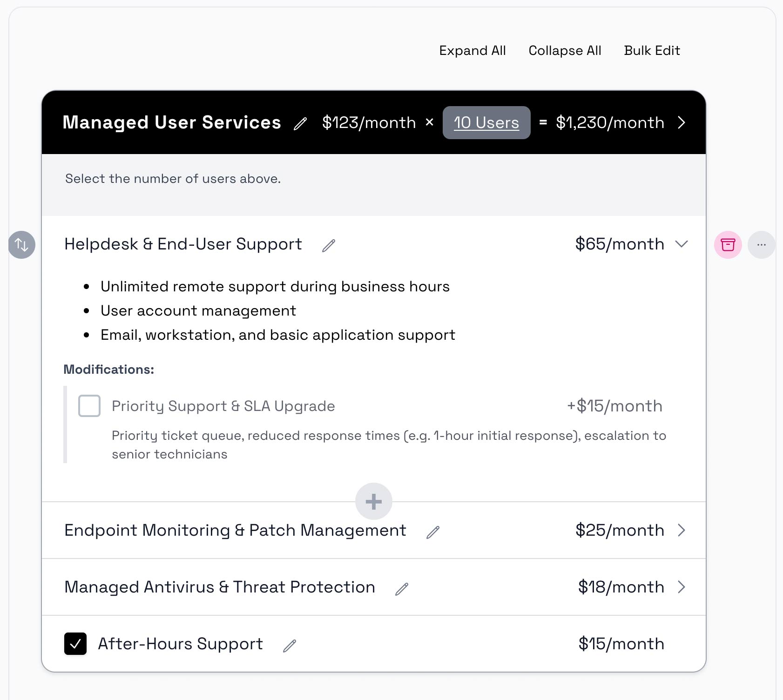Click Collapse All
Viewport: 783px width, 700px height.
tap(564, 50)
